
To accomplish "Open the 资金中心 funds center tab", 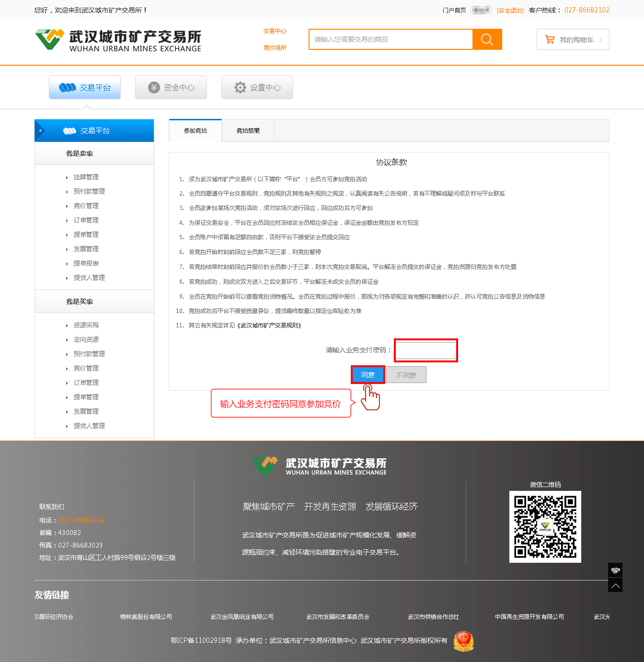I will tap(171, 87).
